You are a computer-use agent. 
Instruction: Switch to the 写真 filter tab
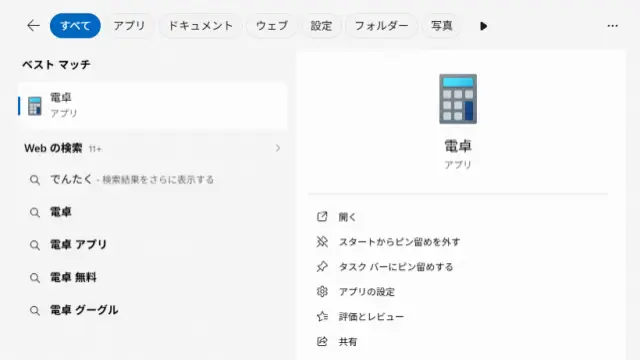tap(442, 26)
